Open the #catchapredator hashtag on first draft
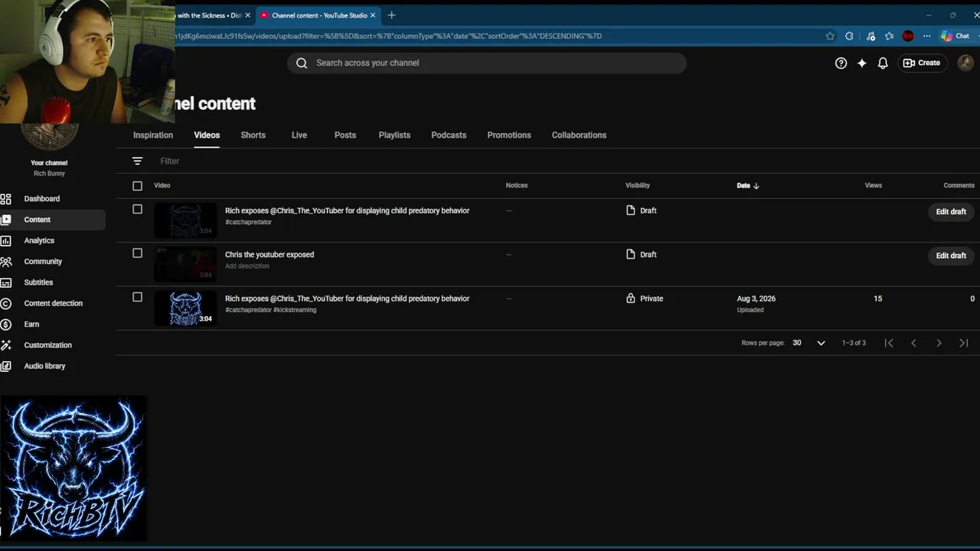 [x=248, y=222]
